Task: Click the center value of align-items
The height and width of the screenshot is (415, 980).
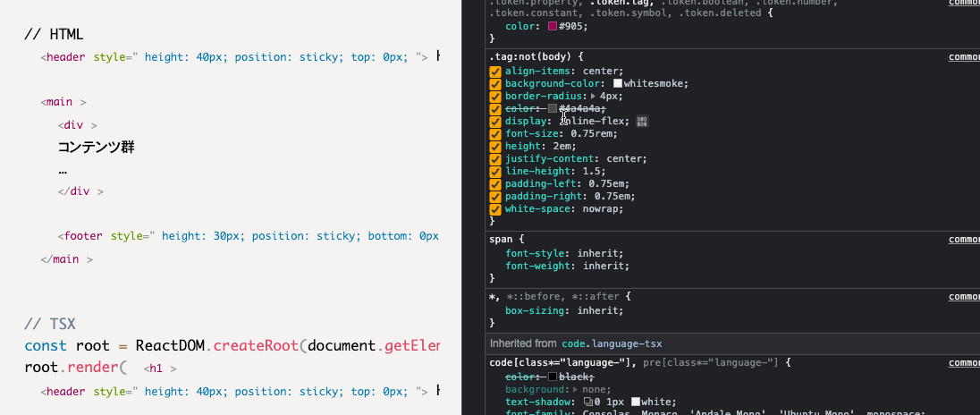Action: 601,72
